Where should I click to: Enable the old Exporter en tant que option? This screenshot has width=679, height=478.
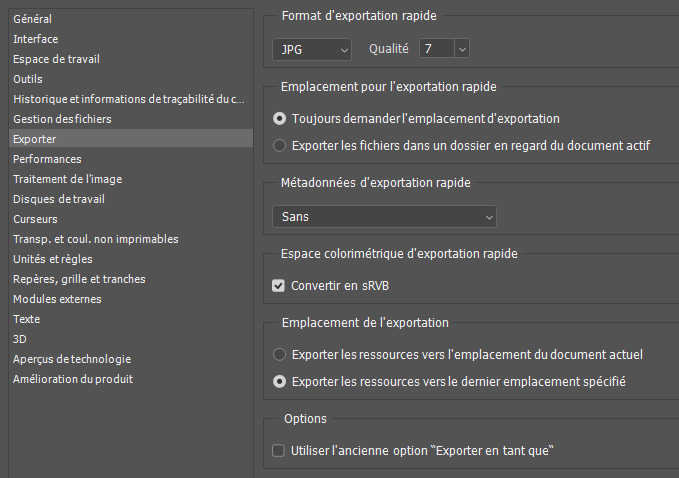click(279, 451)
